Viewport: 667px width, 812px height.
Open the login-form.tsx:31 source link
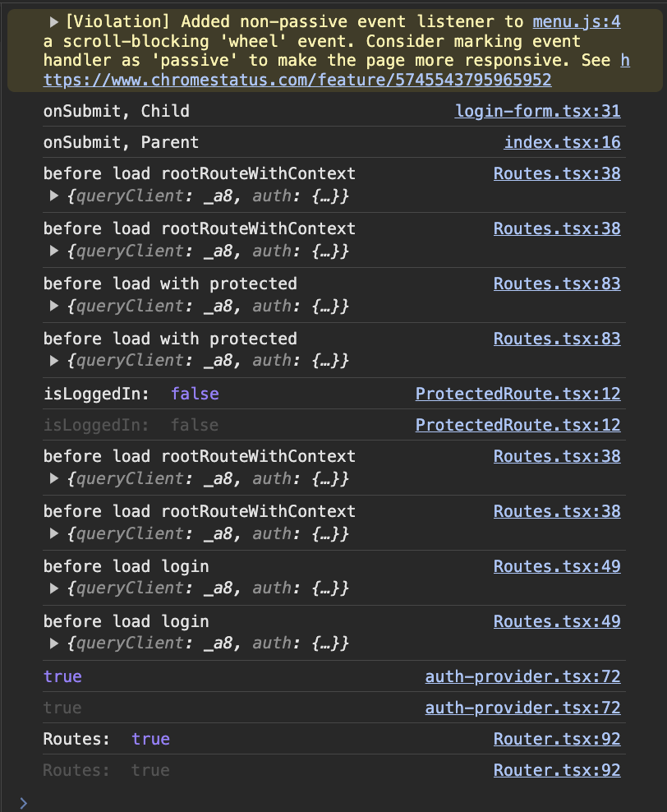click(537, 111)
